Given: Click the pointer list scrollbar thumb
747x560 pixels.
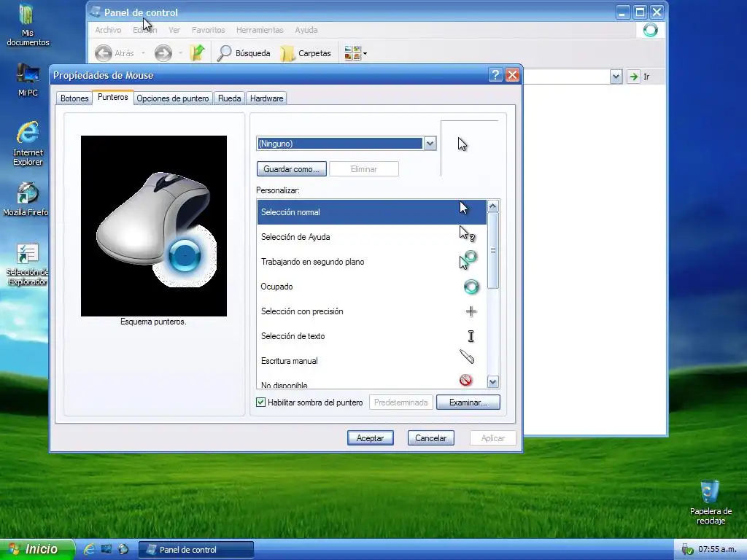Looking at the screenshot, I should [x=492, y=251].
